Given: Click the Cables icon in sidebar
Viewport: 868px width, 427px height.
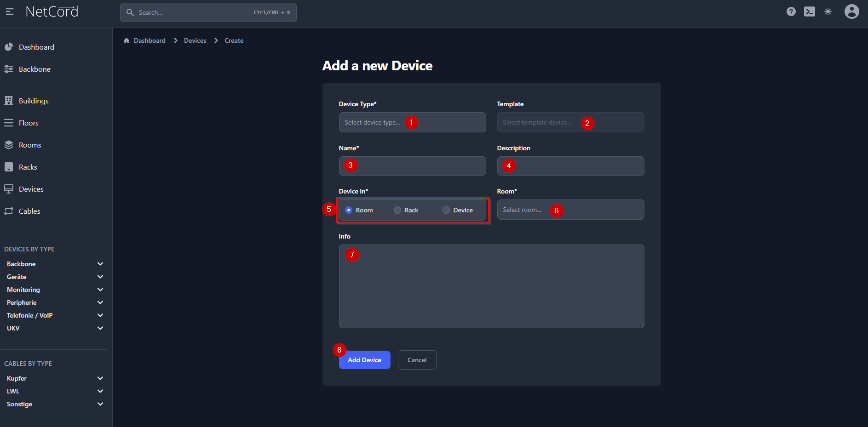Looking at the screenshot, I should [x=9, y=211].
